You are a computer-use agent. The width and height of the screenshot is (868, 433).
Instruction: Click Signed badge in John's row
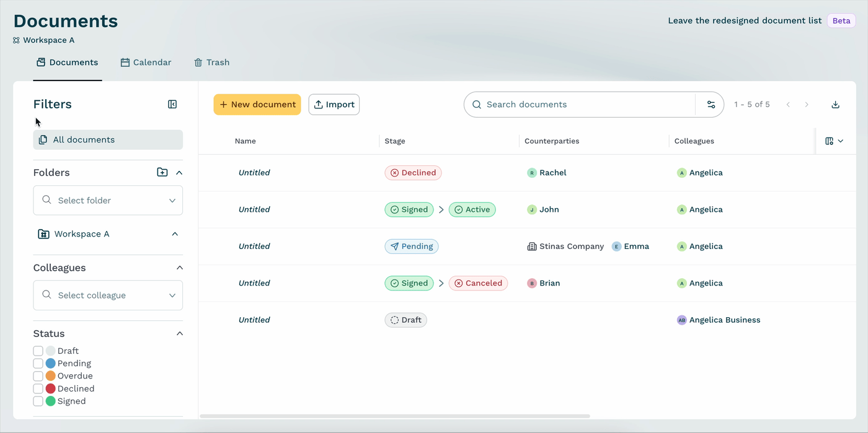coord(409,209)
